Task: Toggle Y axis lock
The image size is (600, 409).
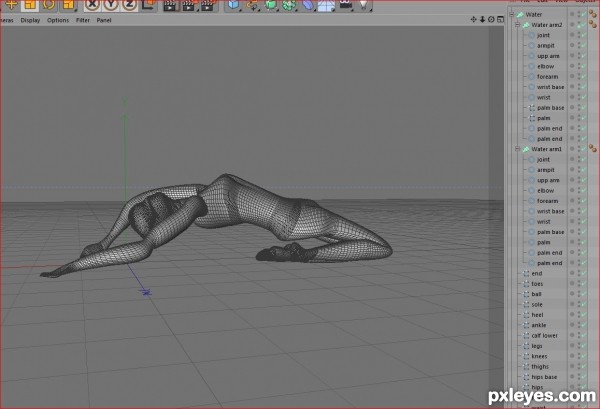Action: [x=111, y=5]
